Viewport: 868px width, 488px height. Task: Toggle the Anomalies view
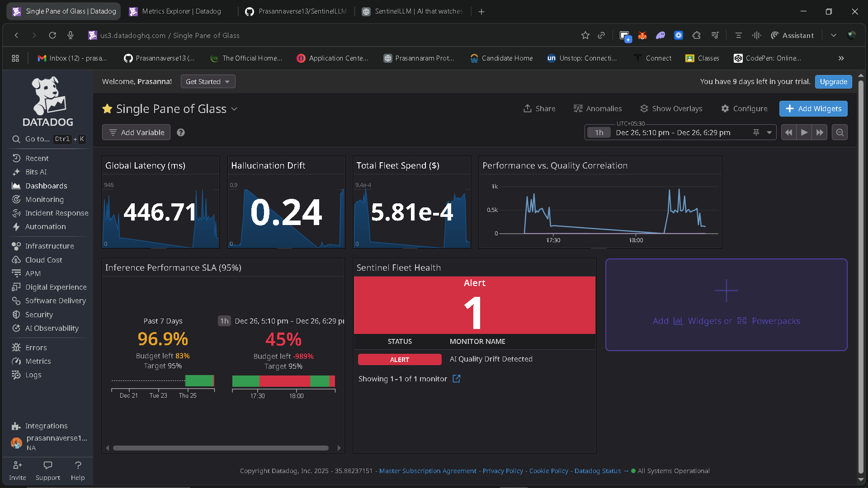pyautogui.click(x=598, y=108)
